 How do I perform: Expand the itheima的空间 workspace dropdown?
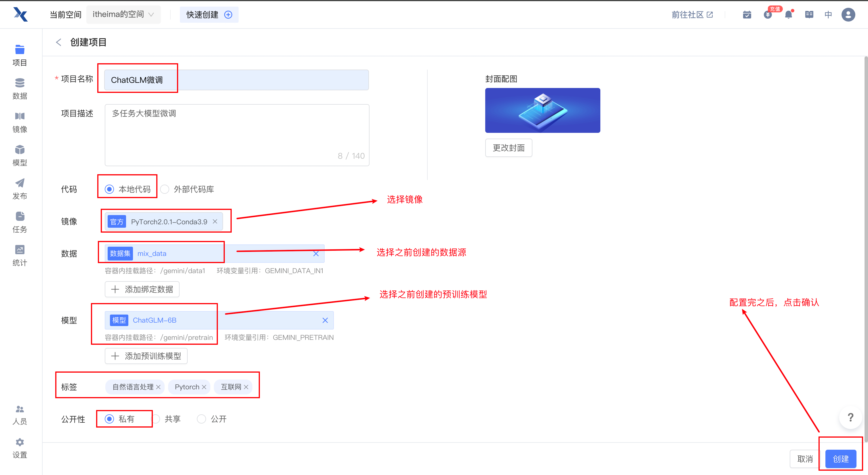(x=123, y=14)
